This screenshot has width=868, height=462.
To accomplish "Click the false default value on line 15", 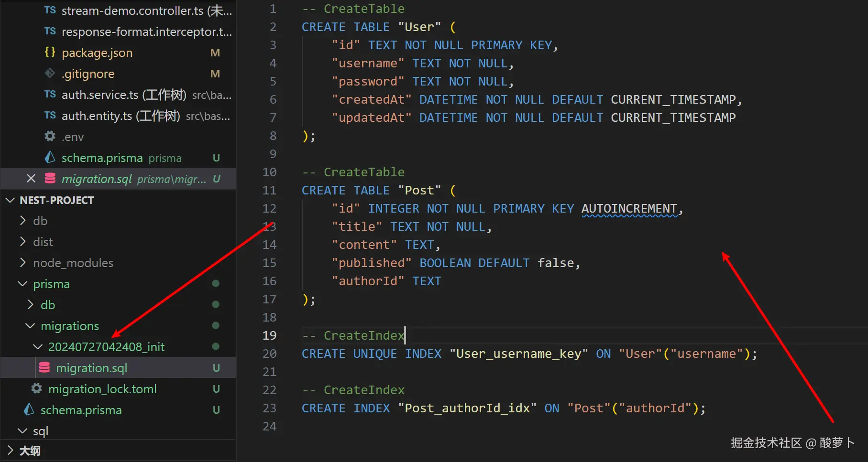I will (x=556, y=263).
